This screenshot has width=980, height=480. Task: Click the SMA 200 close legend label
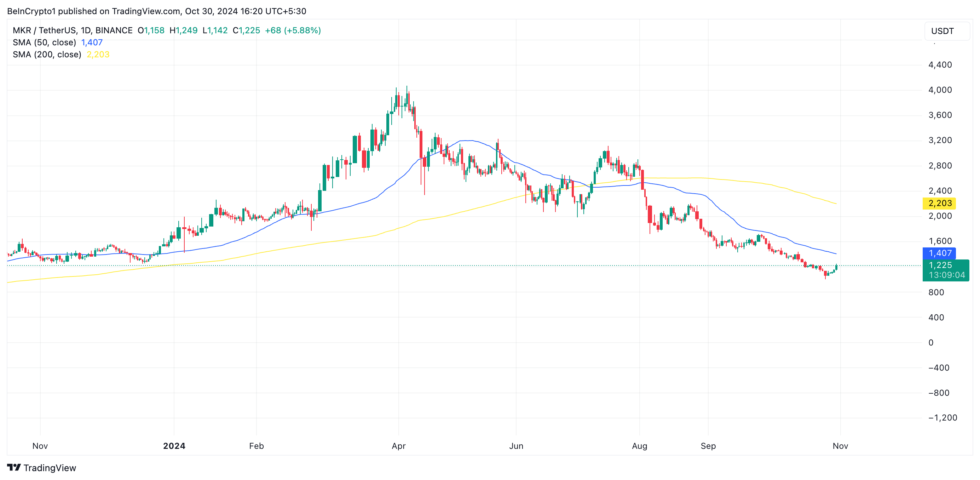pos(47,55)
